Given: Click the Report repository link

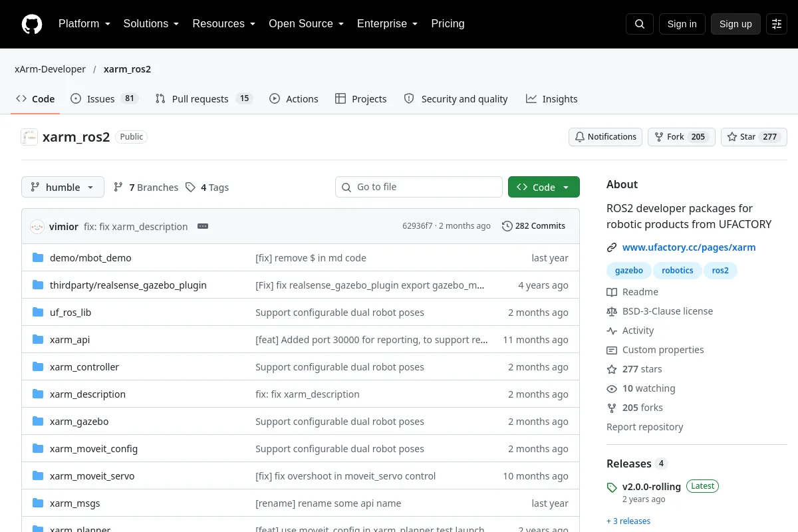Looking at the screenshot, I should 645,427.
